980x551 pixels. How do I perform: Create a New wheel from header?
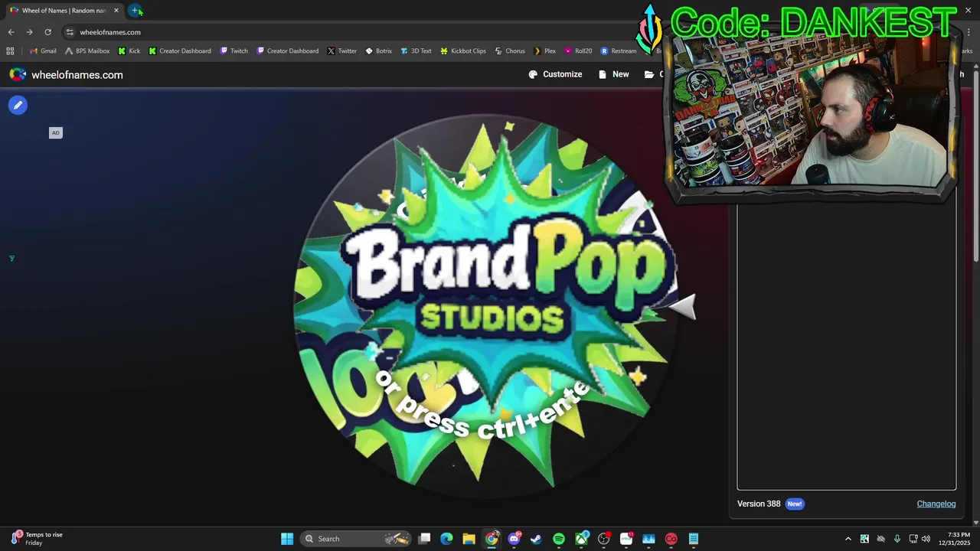(614, 74)
